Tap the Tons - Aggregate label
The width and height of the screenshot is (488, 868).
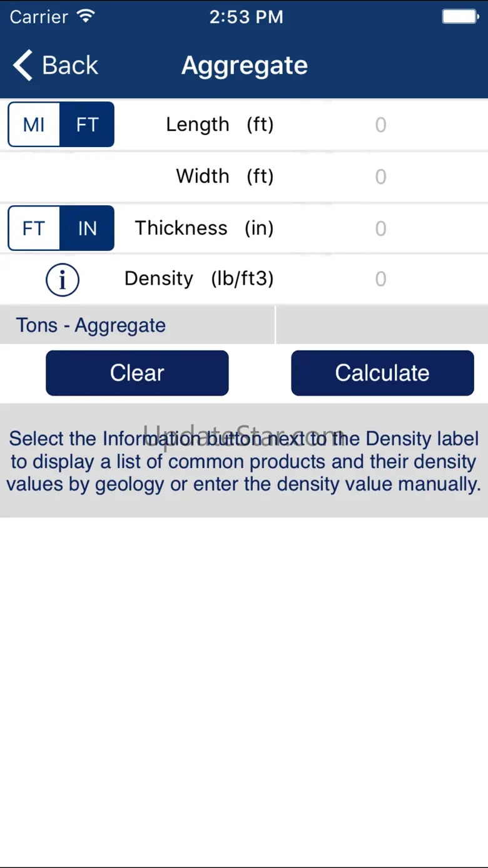click(x=91, y=325)
